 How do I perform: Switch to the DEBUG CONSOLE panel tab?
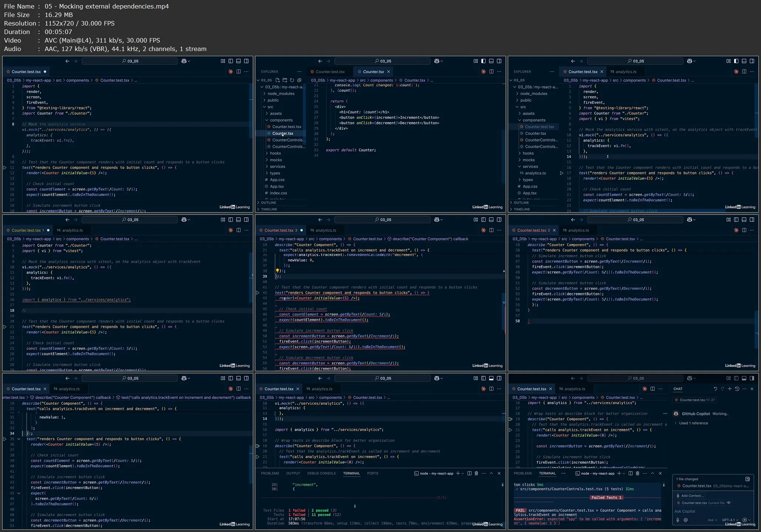(321, 473)
